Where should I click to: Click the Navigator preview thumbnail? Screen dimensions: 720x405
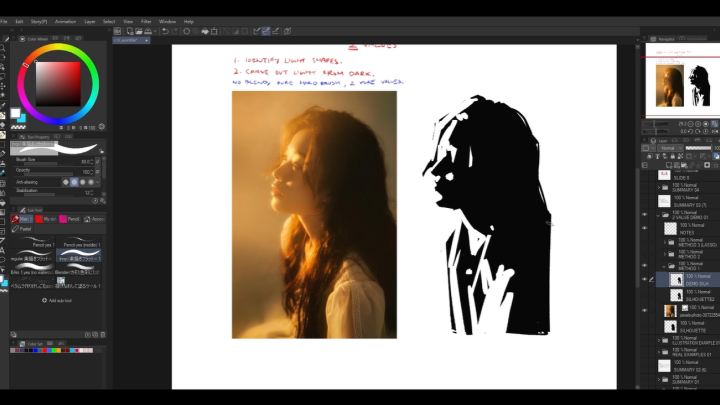click(683, 80)
